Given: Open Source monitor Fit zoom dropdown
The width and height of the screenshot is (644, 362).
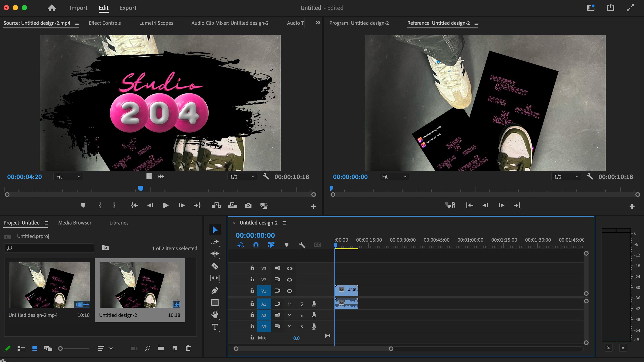Looking at the screenshot, I should [x=68, y=177].
